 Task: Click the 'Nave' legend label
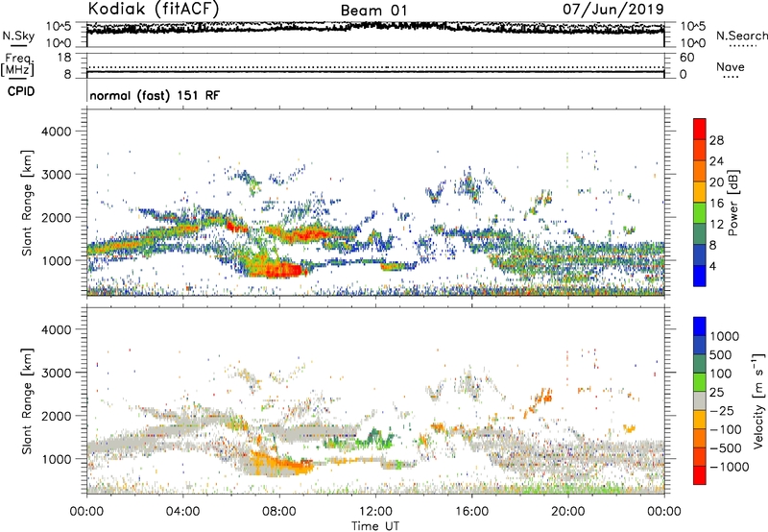click(x=730, y=67)
